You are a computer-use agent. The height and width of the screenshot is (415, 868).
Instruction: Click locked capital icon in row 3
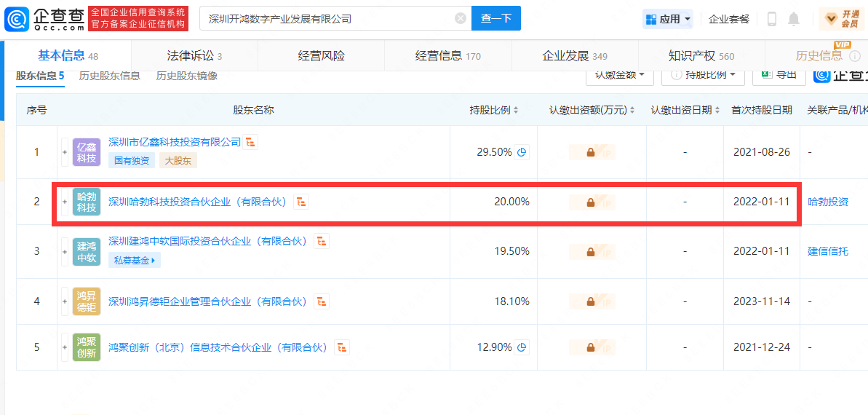pyautogui.click(x=591, y=251)
